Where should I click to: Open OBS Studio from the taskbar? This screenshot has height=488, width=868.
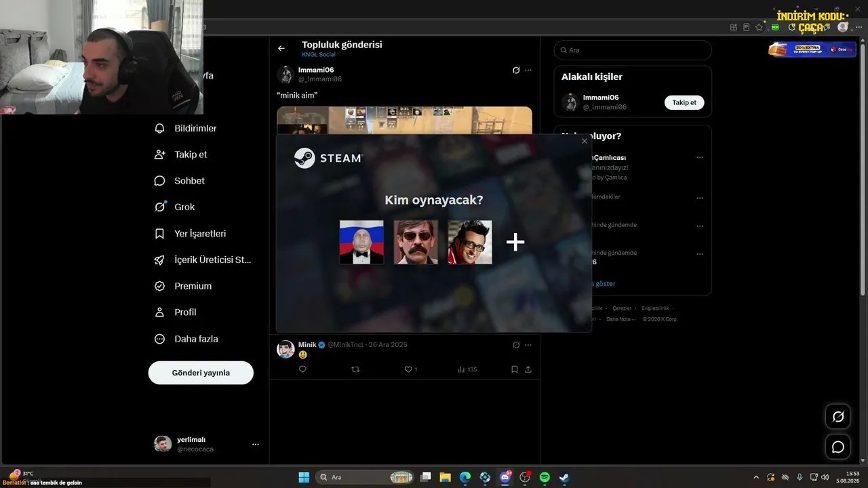(524, 477)
